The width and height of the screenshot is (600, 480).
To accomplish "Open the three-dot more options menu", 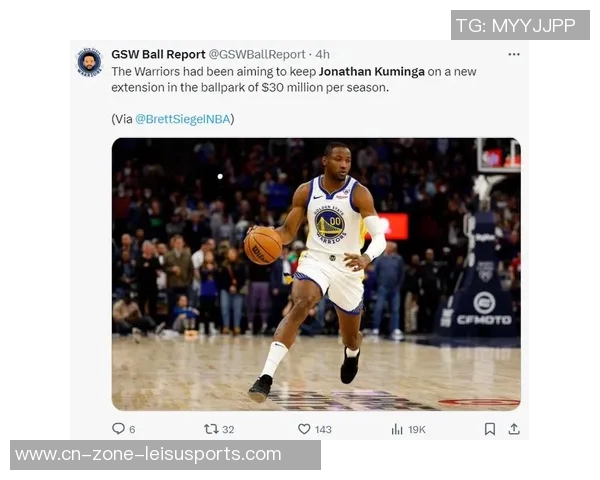I will 514,54.
